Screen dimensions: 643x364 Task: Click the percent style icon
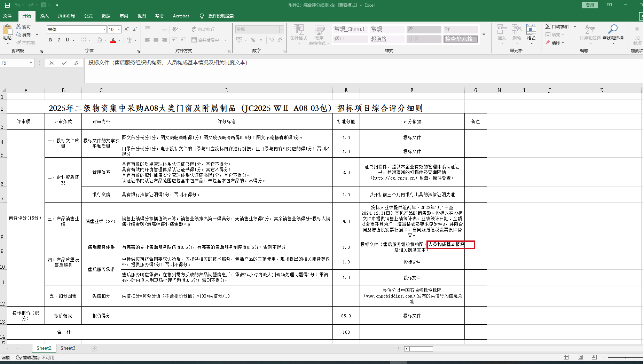[253, 40]
